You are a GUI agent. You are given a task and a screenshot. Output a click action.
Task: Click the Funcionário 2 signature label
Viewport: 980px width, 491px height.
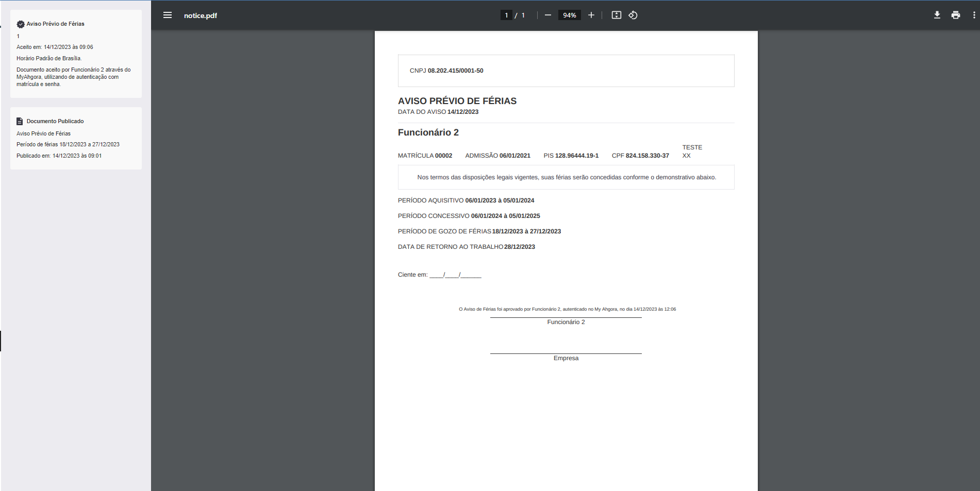566,322
